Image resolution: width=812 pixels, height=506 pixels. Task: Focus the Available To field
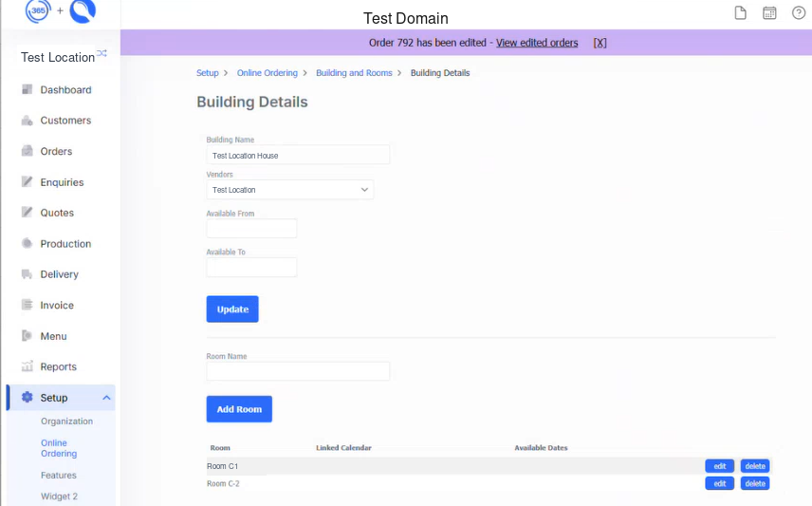coord(251,267)
